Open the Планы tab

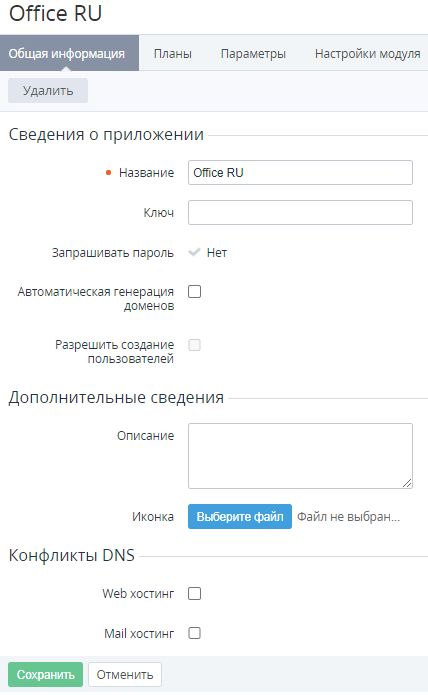[172, 54]
